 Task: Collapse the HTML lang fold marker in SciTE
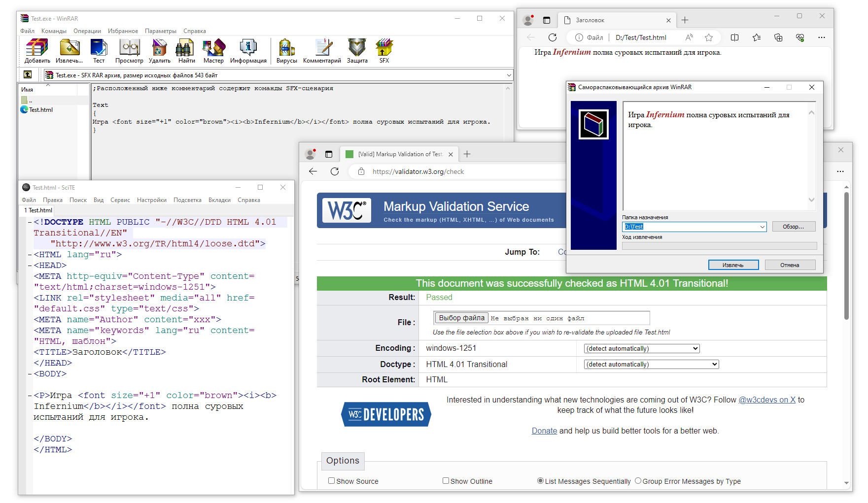[x=30, y=255]
